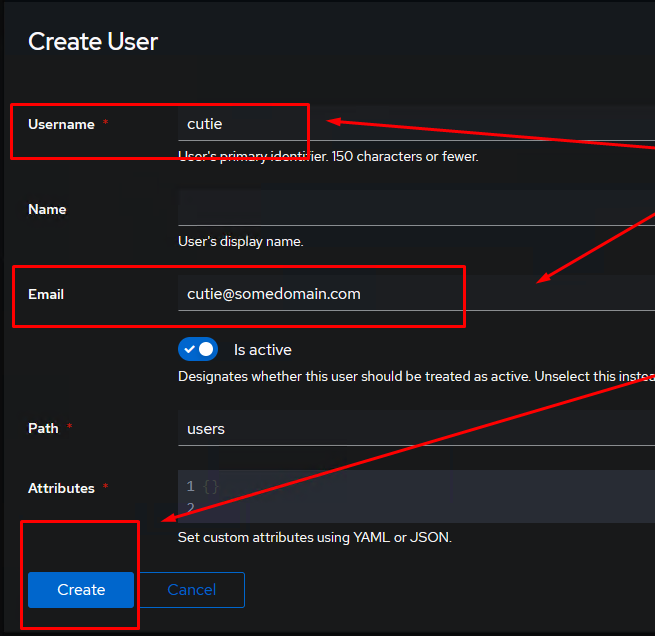
Task: Click the Email field label
Action: coord(46,294)
